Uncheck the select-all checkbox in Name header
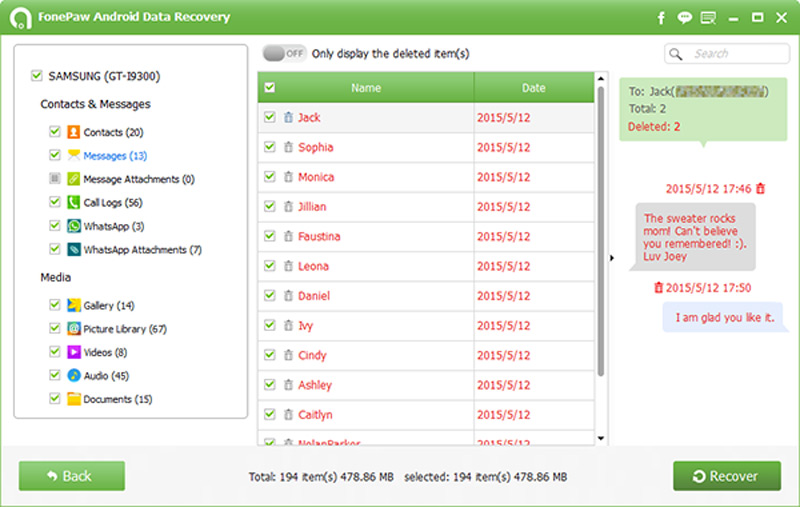800x507 pixels. [x=270, y=88]
